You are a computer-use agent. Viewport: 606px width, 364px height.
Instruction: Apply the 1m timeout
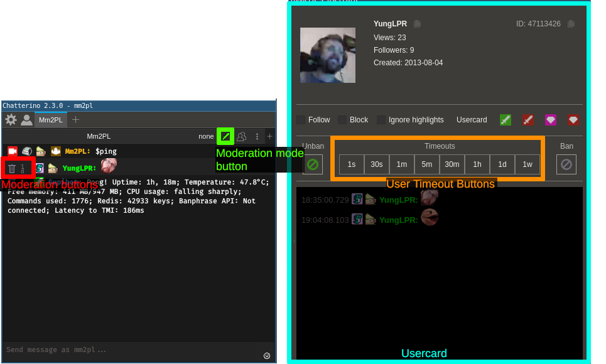pyautogui.click(x=402, y=164)
